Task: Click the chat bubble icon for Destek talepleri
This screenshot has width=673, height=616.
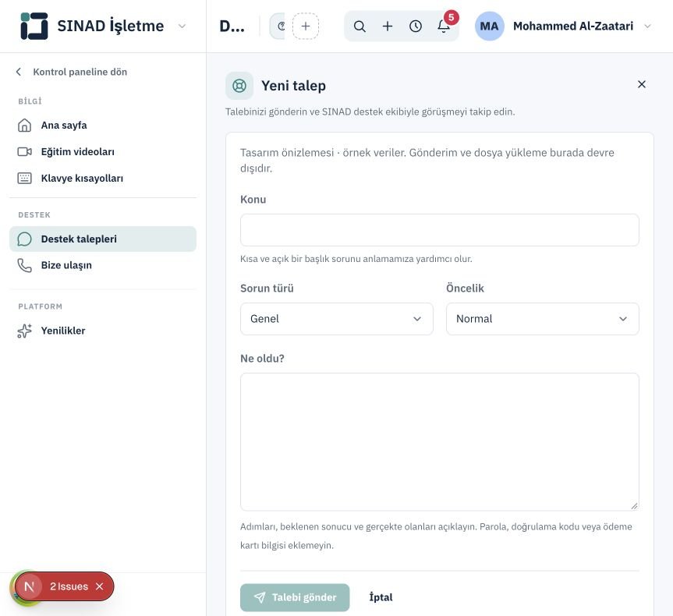Action: 24,239
